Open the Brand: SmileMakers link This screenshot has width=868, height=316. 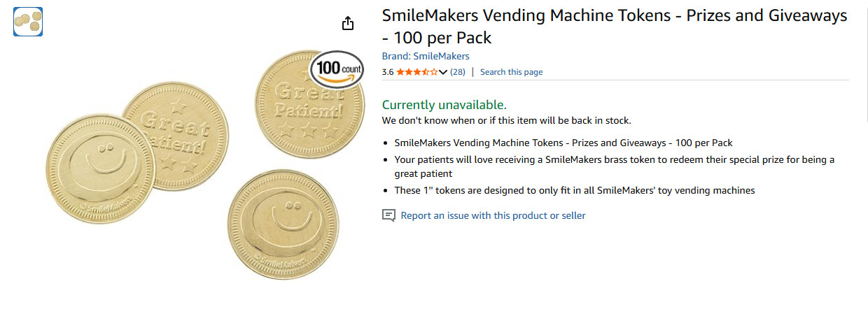coord(425,56)
